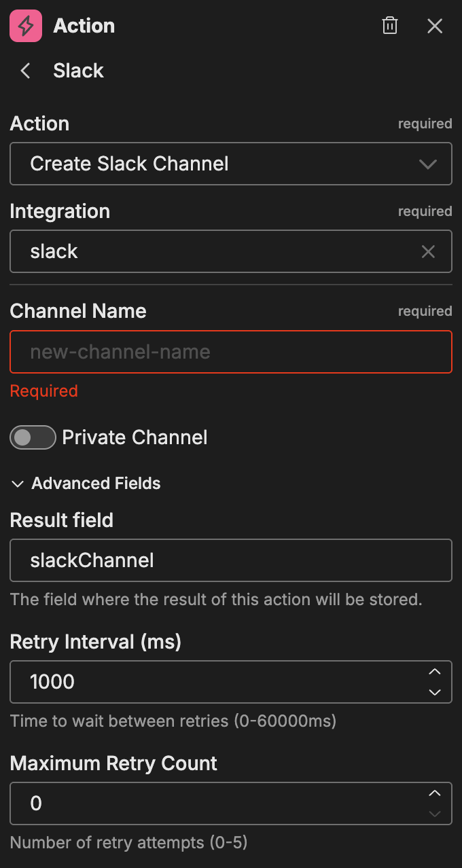Open the Create Slack Channel dropdown
462x868 pixels.
pyautogui.click(x=217, y=164)
